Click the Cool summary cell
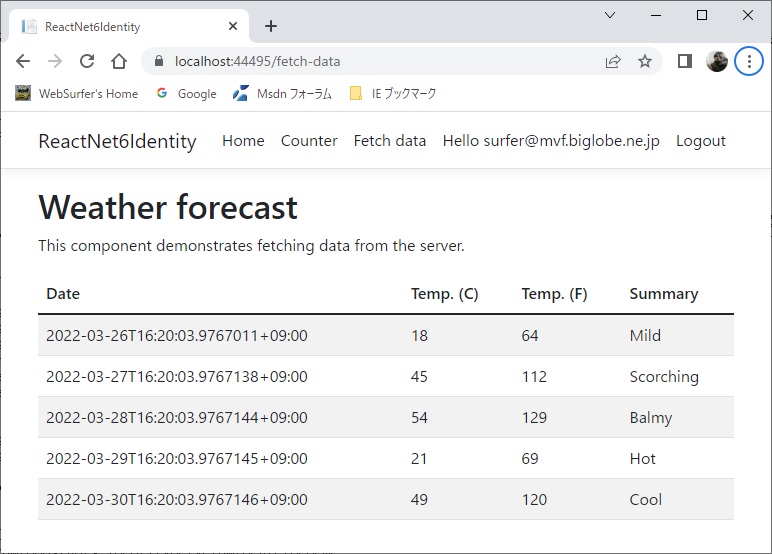772x554 pixels. click(x=645, y=499)
